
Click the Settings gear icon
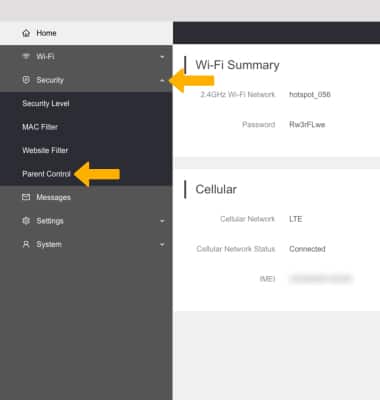(x=26, y=221)
